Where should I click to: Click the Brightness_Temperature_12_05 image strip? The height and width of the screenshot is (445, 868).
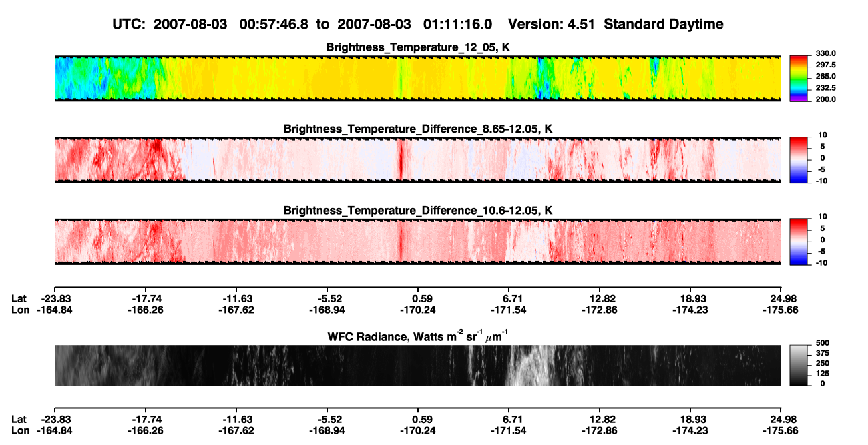pyautogui.click(x=418, y=79)
